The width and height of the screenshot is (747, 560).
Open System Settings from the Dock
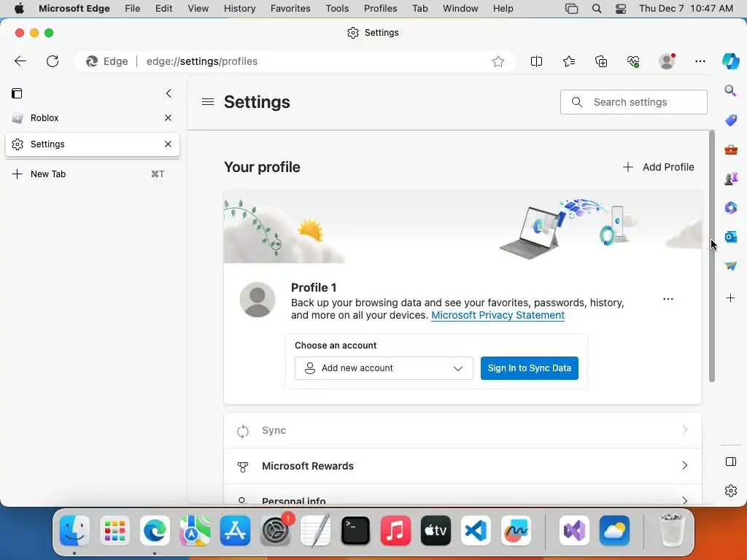click(275, 530)
